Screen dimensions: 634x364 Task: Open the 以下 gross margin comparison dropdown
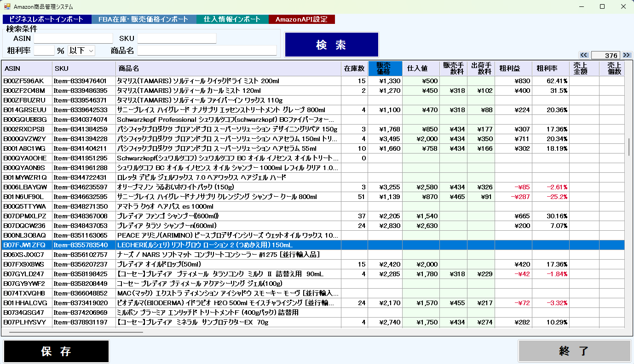(x=81, y=51)
